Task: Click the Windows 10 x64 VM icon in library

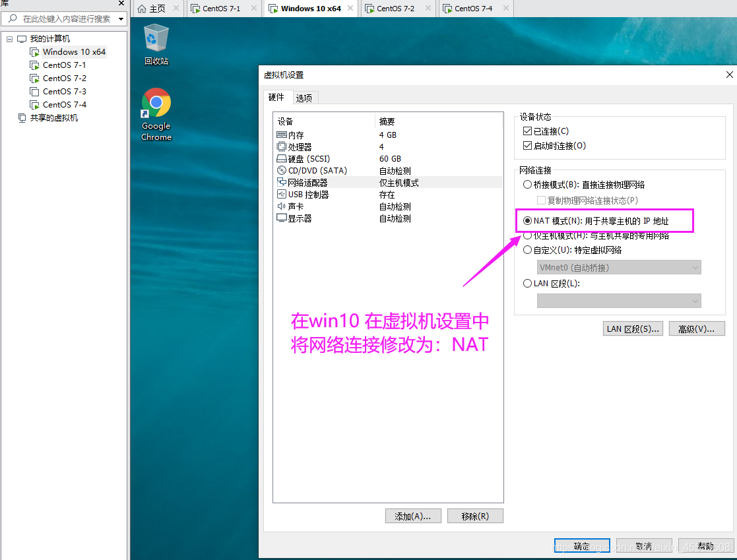Action: pos(34,51)
